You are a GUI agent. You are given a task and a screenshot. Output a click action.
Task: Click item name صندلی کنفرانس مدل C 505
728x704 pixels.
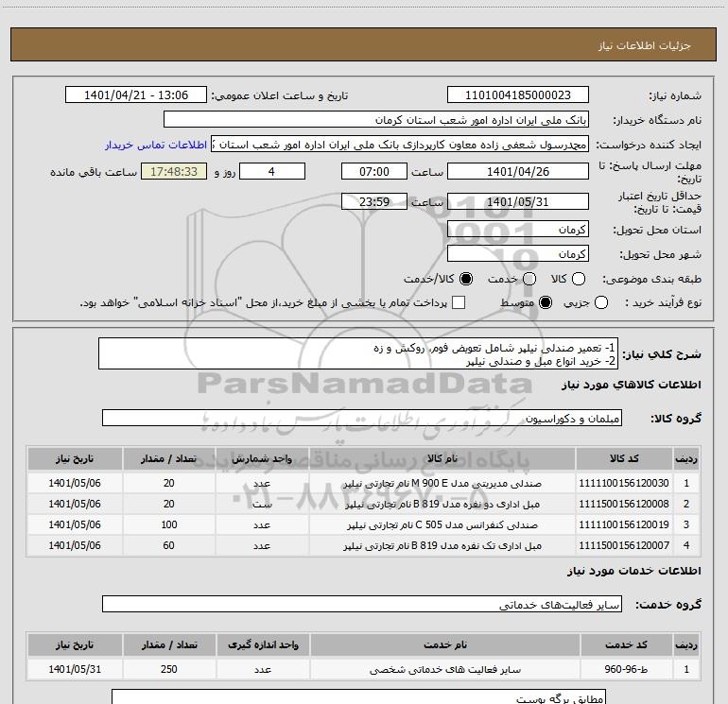coord(442,525)
